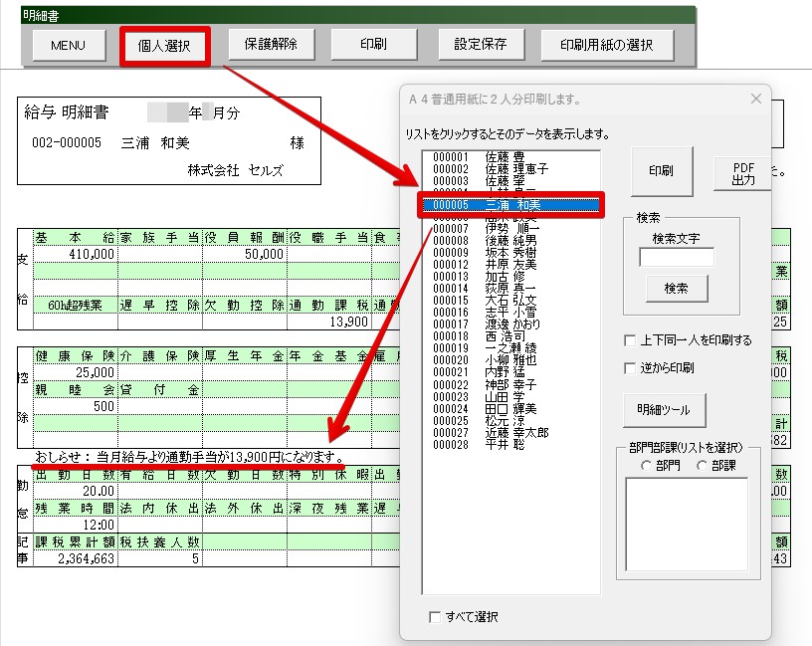Screen dimensions: 812x646
Task: Save settings with 設定保存 button
Action: tap(481, 45)
